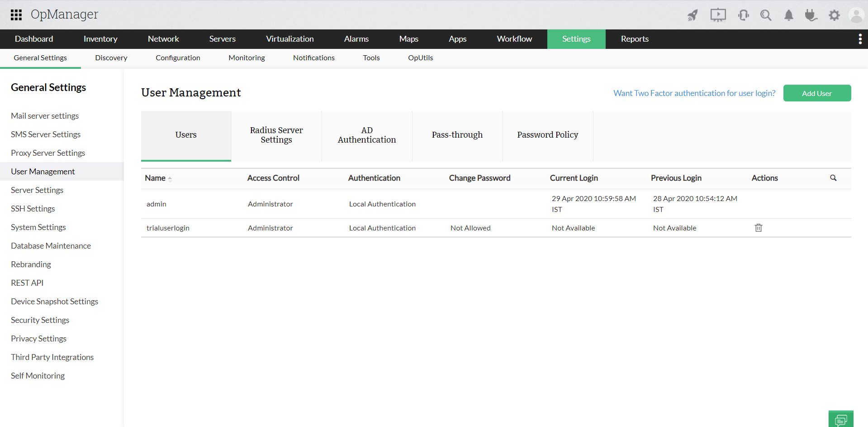This screenshot has height=427, width=868.
Task: Switch to the Notifications sub-tab
Action: 314,58
